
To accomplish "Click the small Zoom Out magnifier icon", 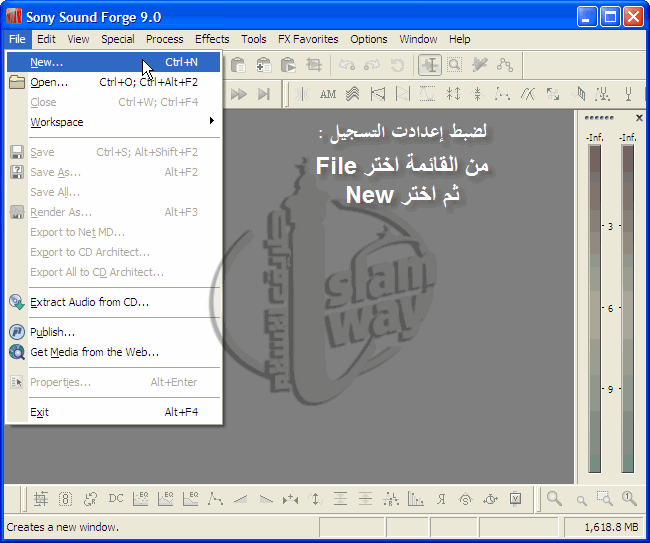I will tap(581, 500).
